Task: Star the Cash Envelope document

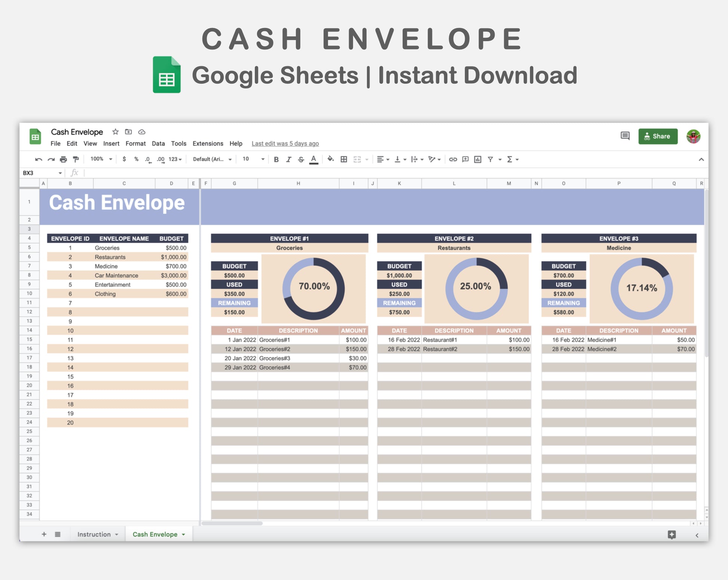Action: pyautogui.click(x=115, y=132)
